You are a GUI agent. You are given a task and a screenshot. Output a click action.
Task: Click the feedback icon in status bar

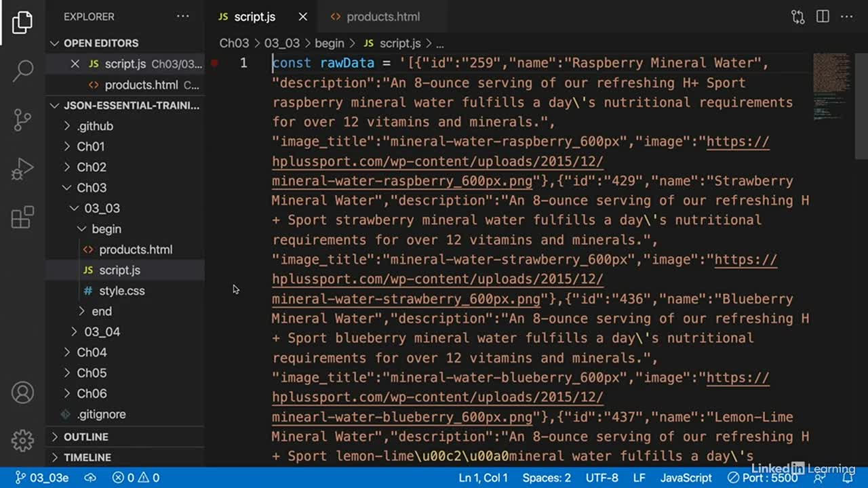click(821, 478)
